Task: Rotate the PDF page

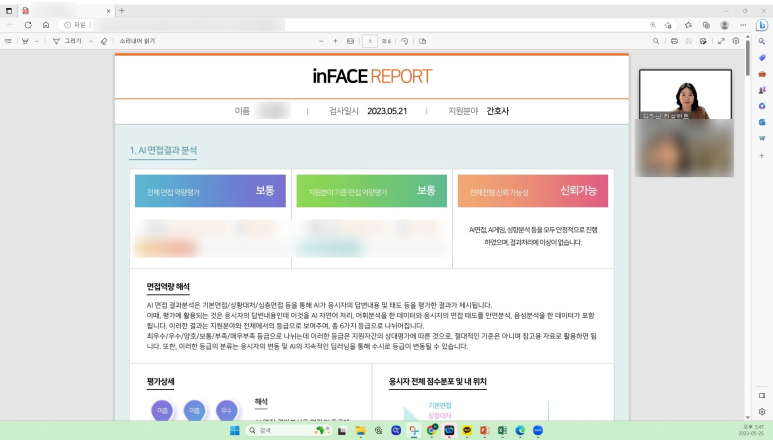Action: point(404,41)
